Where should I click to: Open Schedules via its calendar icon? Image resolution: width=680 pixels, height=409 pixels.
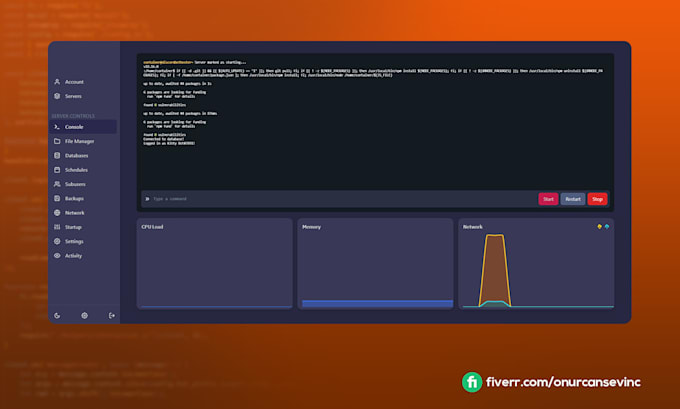coord(57,170)
